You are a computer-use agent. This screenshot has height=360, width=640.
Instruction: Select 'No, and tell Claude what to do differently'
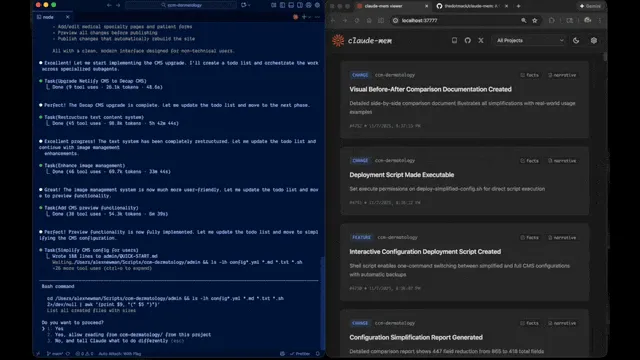(111, 341)
